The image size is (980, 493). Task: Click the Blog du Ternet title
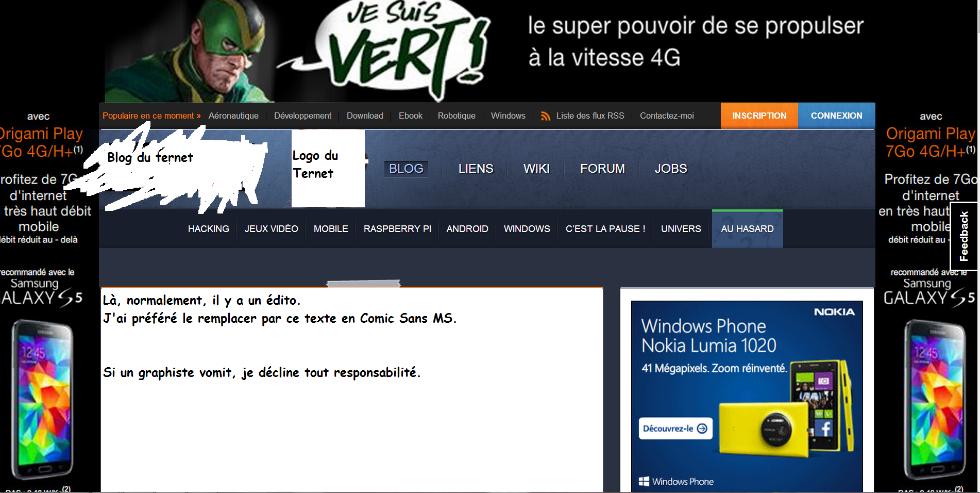tap(150, 157)
